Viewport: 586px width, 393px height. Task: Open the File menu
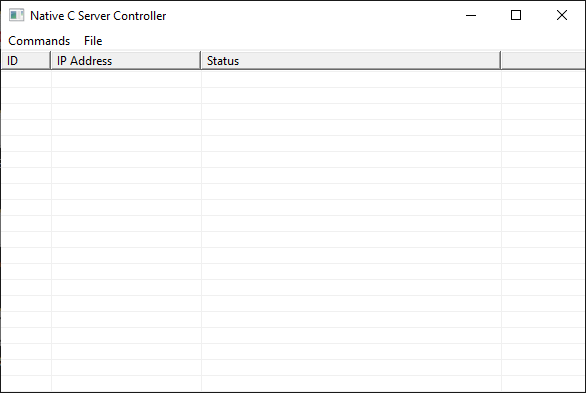(x=93, y=41)
